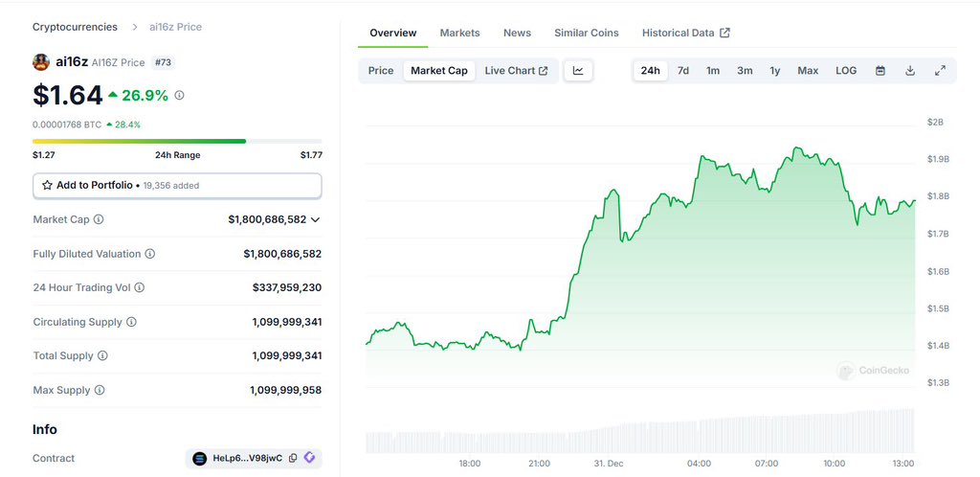
Task: Click the $2B axis label
Action: coord(936,122)
